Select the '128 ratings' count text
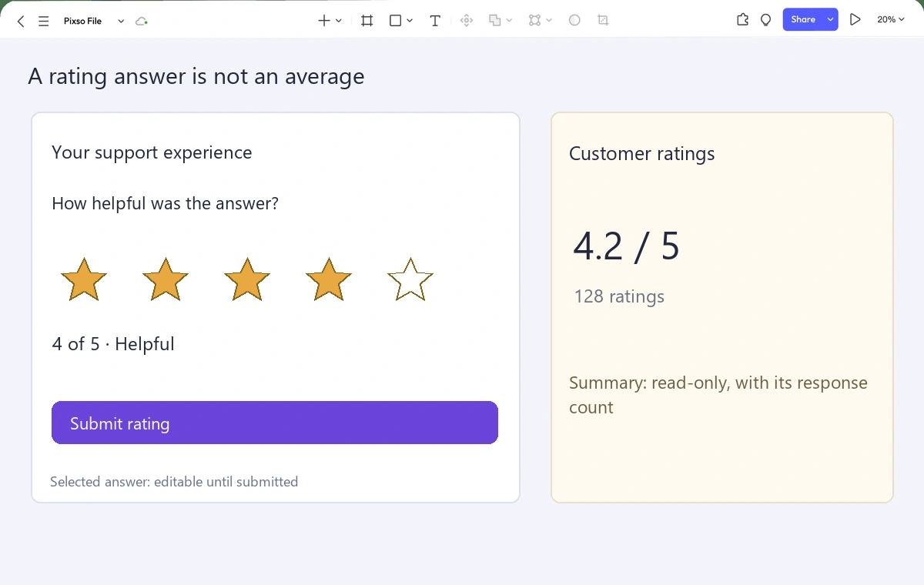The height and width of the screenshot is (585, 924). pos(619,296)
